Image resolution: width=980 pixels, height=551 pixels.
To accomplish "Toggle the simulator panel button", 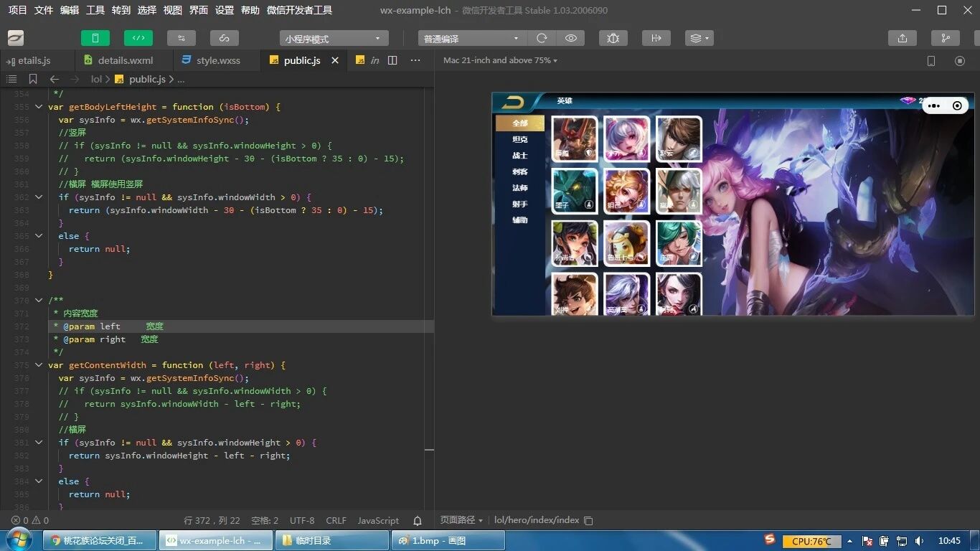I will [x=95, y=38].
